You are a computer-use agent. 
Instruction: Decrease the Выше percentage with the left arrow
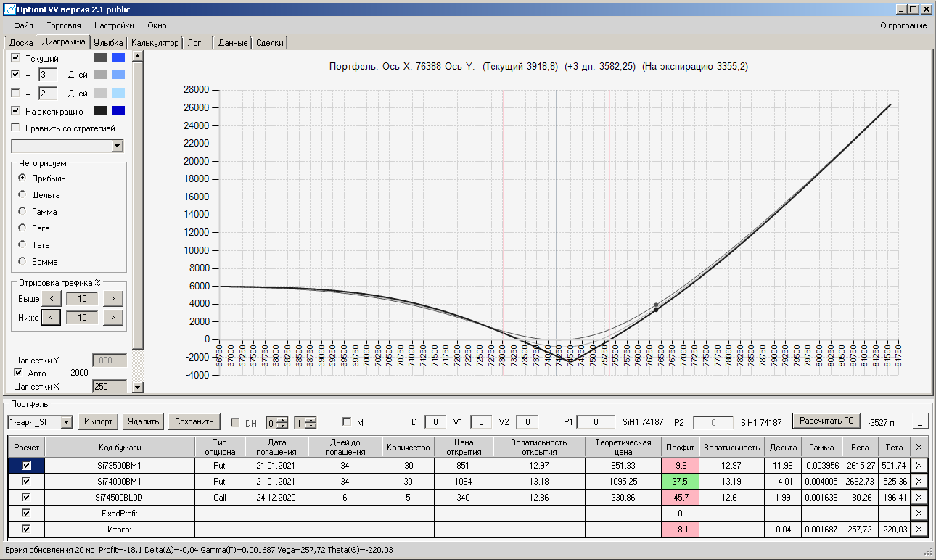[x=51, y=298]
